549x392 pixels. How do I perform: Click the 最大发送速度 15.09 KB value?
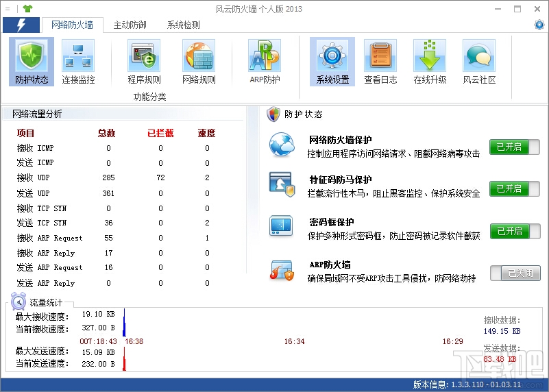point(99,352)
